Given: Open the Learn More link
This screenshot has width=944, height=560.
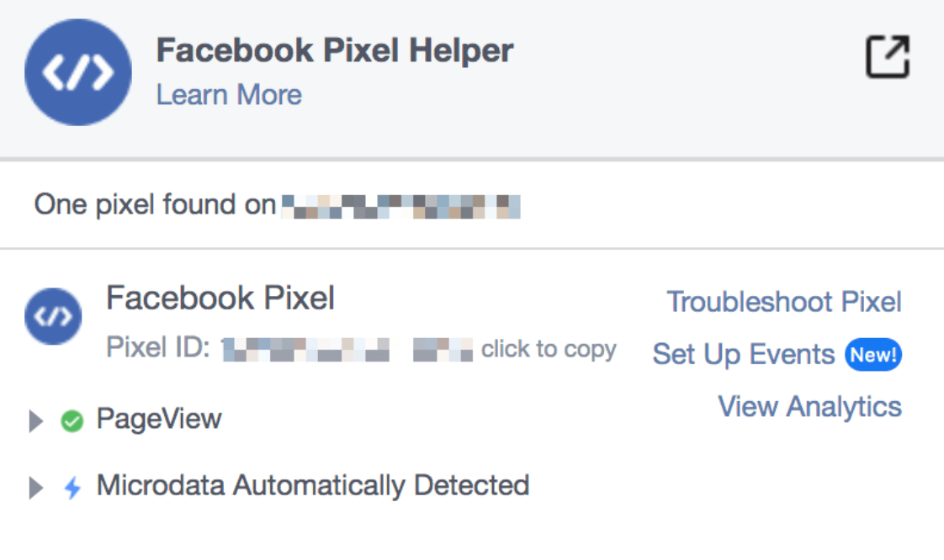Looking at the screenshot, I should pos(229,94).
